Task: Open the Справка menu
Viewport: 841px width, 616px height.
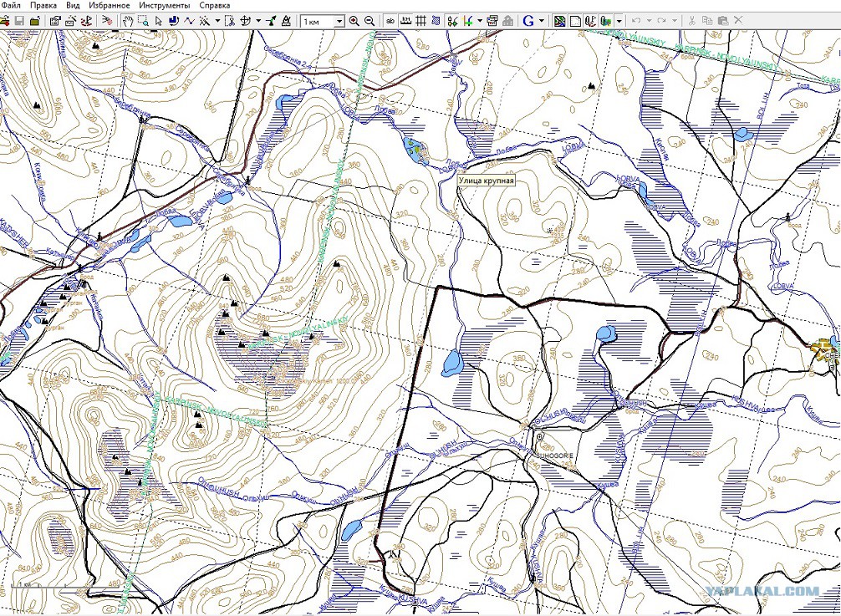Action: point(215,5)
